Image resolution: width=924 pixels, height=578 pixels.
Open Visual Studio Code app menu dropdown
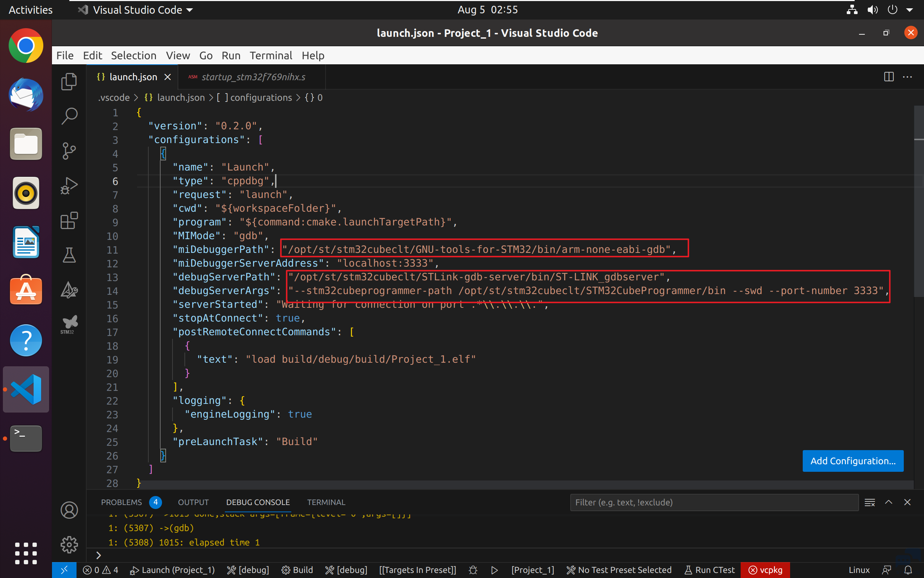136,10
